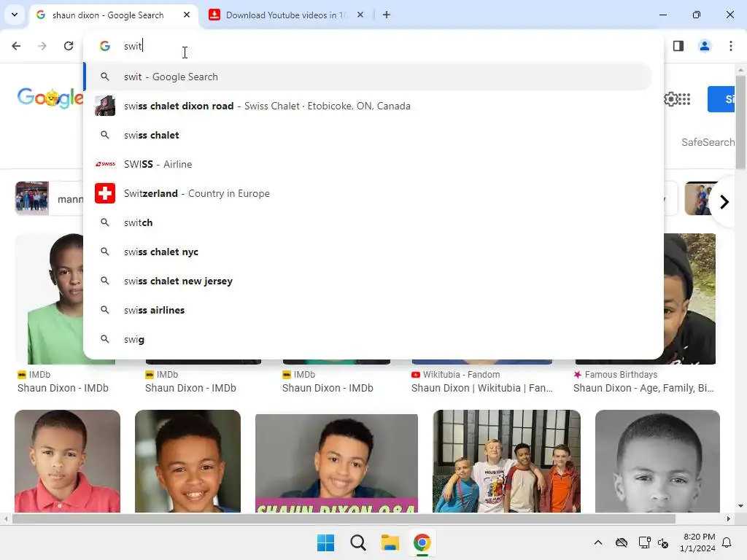Close the Download Youtube videos tab

coord(360,15)
